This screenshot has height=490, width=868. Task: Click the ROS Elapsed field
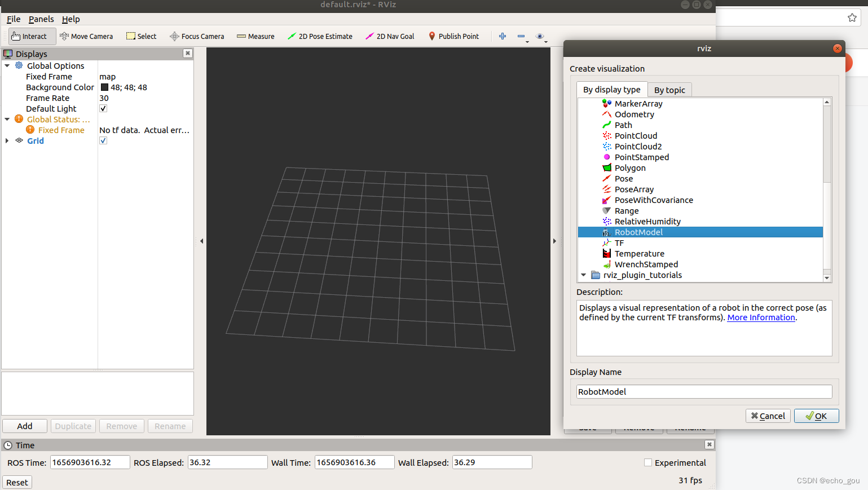227,462
